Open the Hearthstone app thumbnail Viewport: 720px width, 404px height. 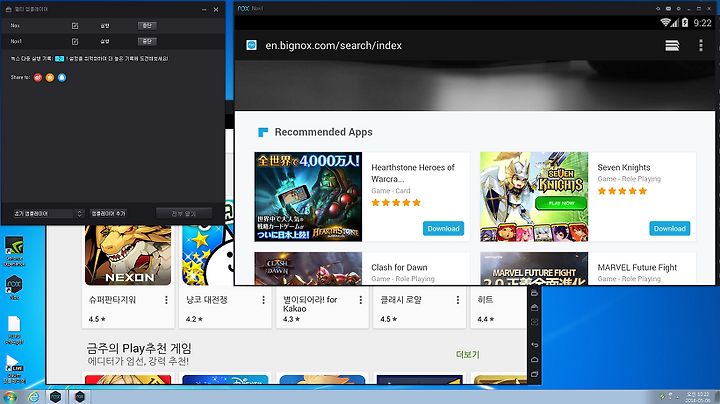tap(308, 197)
